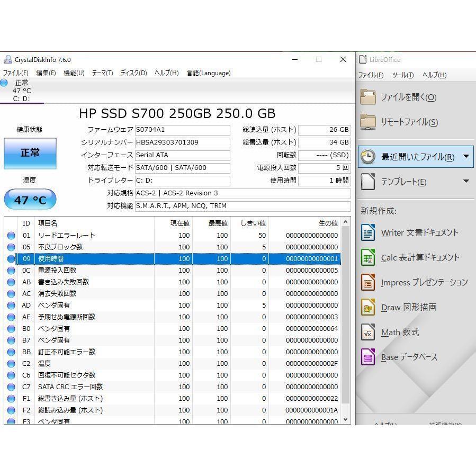The image size is (476, 476).
Task: Click the status orb for 総書き込み量 row
Action: pos(11,398)
